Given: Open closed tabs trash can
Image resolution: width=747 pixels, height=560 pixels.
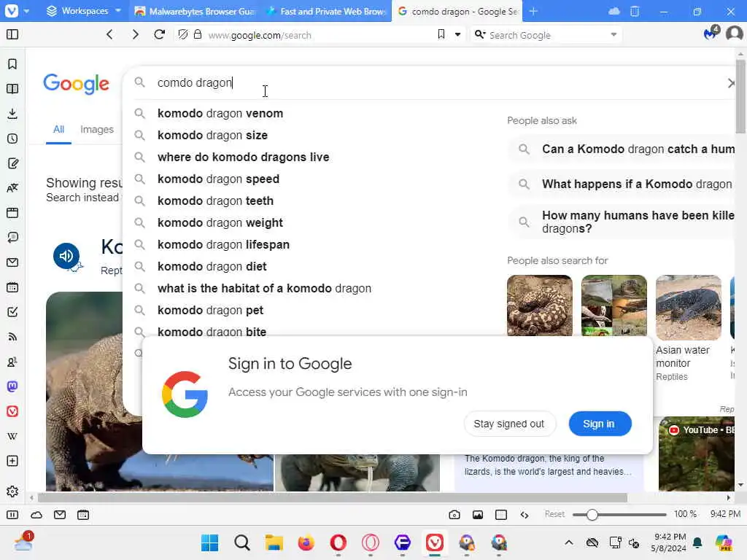Looking at the screenshot, I should 635,11.
